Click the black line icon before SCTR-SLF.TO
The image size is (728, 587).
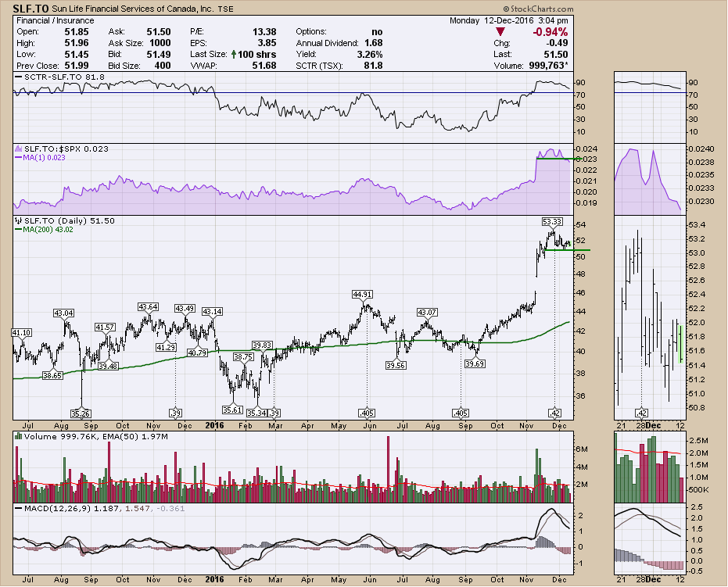tap(19, 77)
